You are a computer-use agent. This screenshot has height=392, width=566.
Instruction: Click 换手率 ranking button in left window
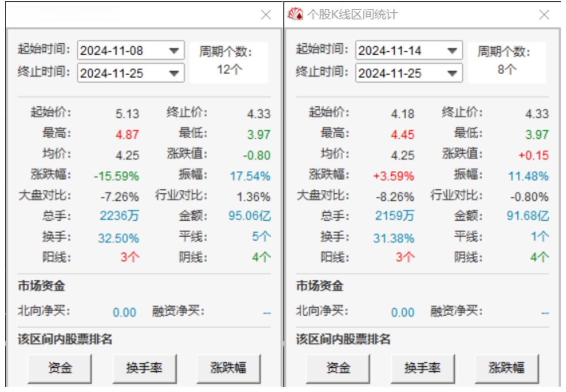(144, 368)
